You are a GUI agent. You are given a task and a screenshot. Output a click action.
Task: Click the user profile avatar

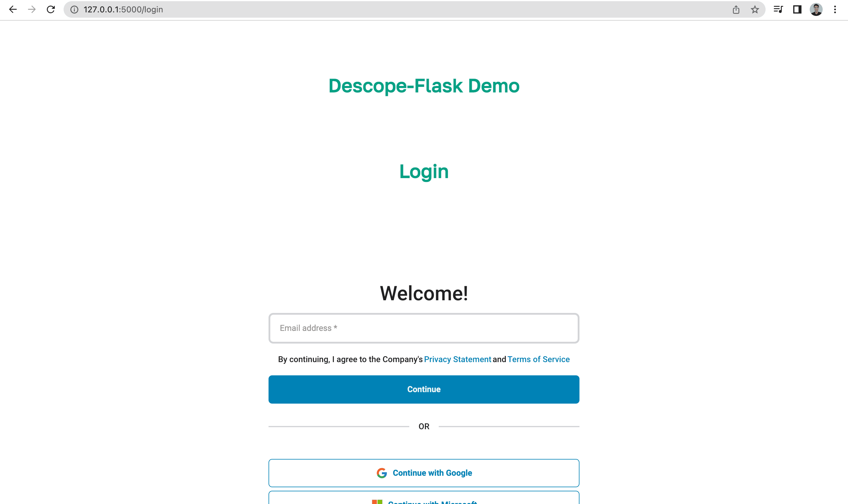(816, 9)
